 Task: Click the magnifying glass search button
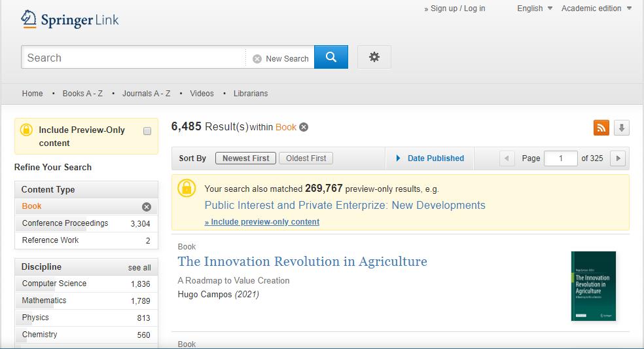(x=331, y=58)
